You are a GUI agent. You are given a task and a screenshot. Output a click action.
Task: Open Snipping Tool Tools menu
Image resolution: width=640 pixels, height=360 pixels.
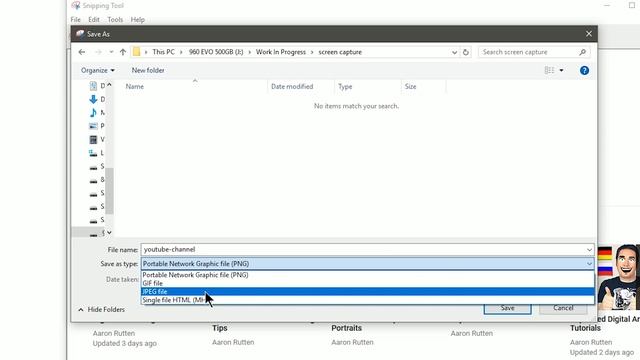pos(115,20)
